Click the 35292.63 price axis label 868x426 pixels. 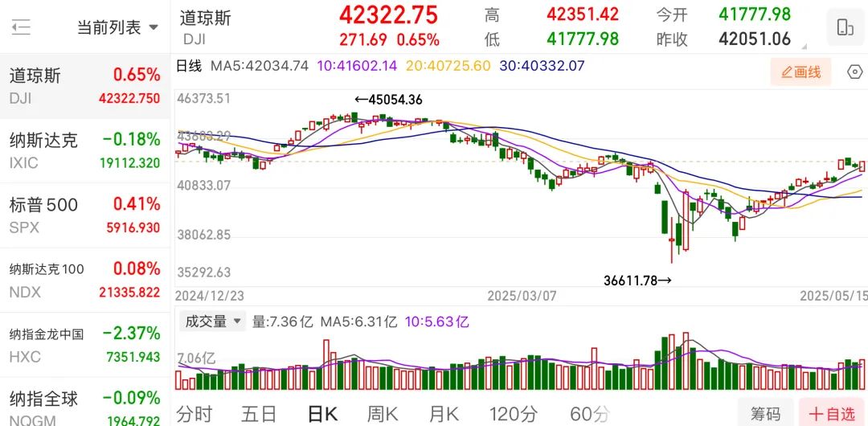(203, 272)
